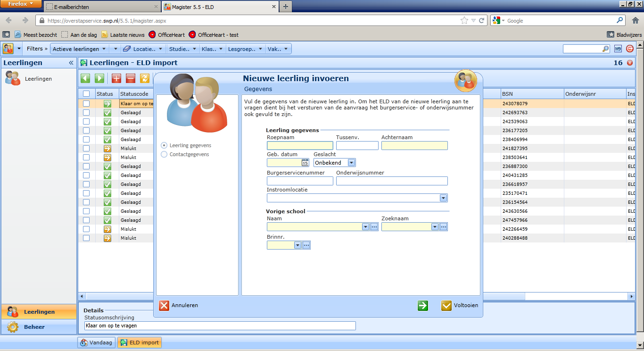This screenshot has height=351, width=644.
Task: Click the Voltooien button
Action: point(460,306)
